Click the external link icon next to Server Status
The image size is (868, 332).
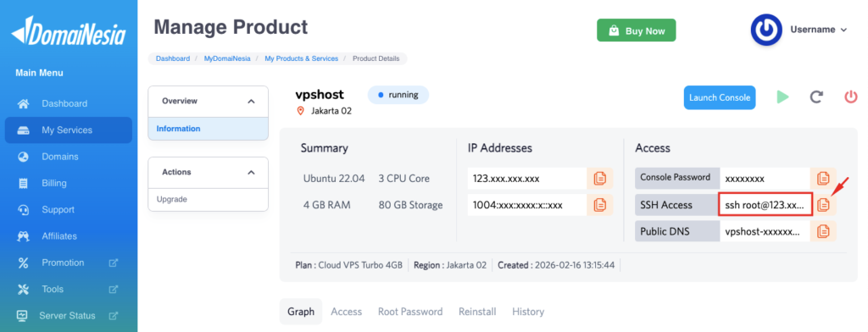[114, 316]
